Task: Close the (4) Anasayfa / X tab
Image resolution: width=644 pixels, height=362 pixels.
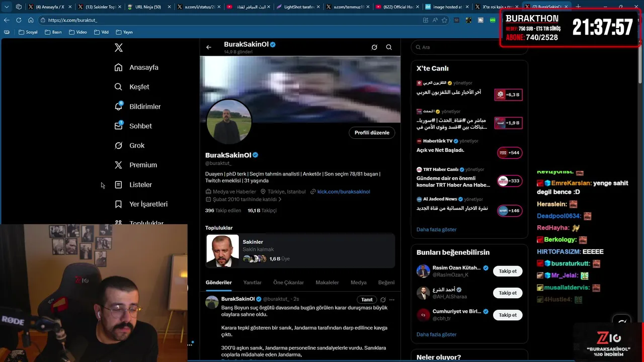Action: coord(70,7)
